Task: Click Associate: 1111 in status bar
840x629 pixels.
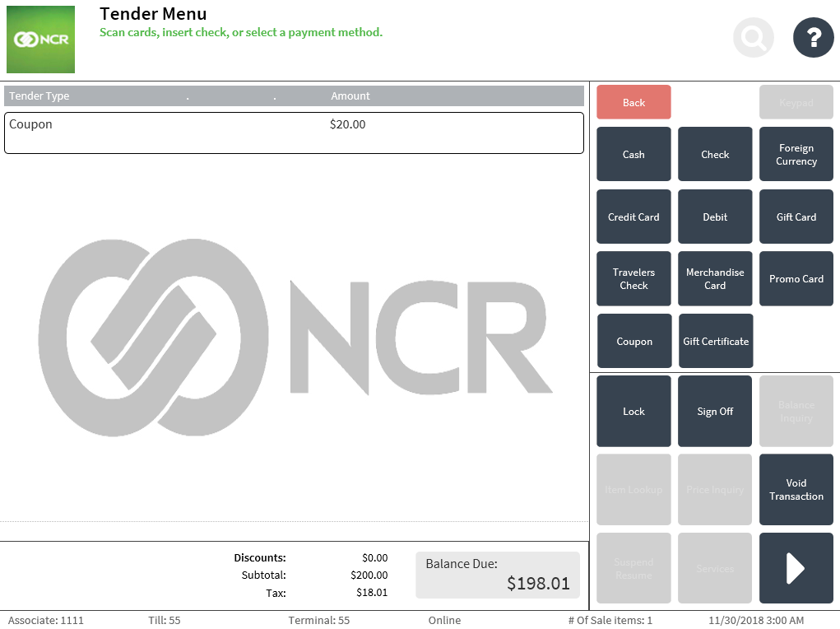Action: coord(46,621)
